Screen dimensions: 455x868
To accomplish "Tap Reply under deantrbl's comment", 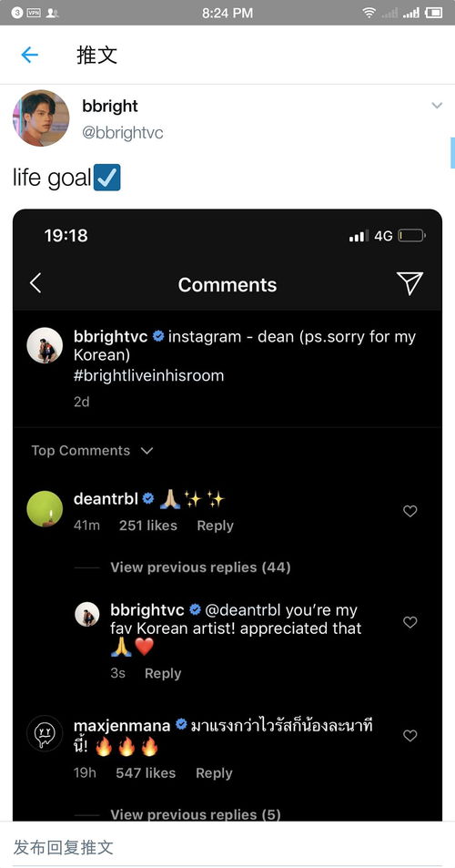I will pyautogui.click(x=215, y=526).
